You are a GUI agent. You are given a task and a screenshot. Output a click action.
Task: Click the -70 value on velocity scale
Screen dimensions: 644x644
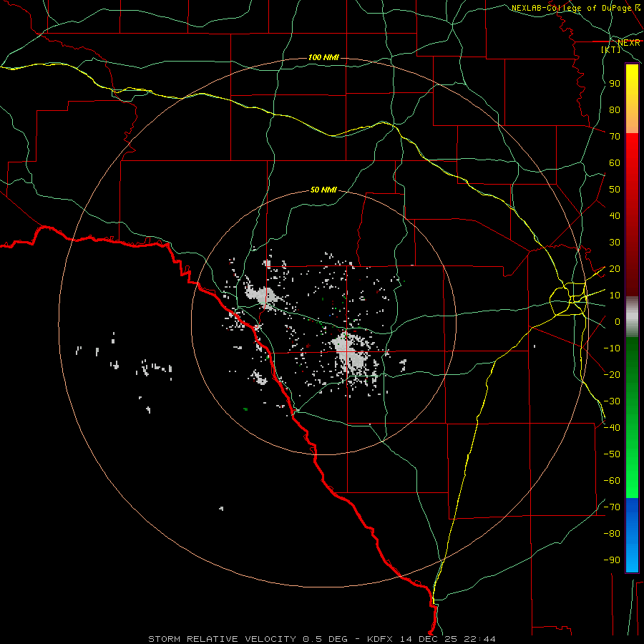[x=612, y=507]
